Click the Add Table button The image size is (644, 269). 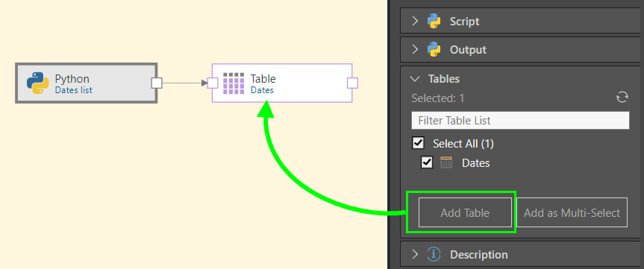tap(465, 212)
